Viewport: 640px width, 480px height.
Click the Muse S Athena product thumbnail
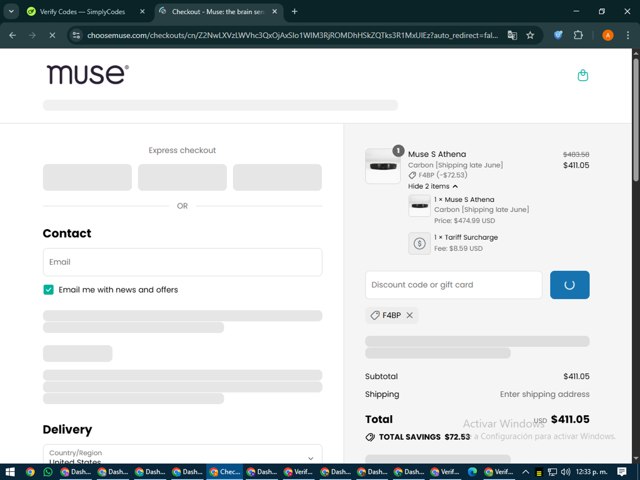(382, 166)
